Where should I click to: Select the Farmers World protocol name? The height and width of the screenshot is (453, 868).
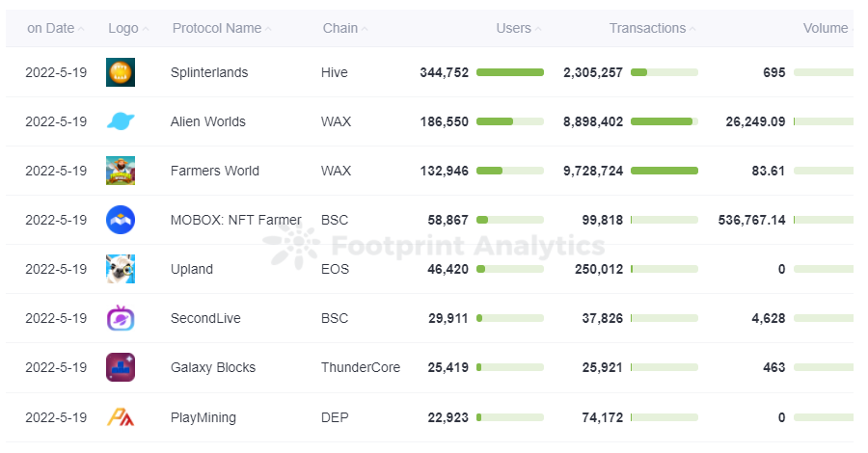[x=215, y=171]
